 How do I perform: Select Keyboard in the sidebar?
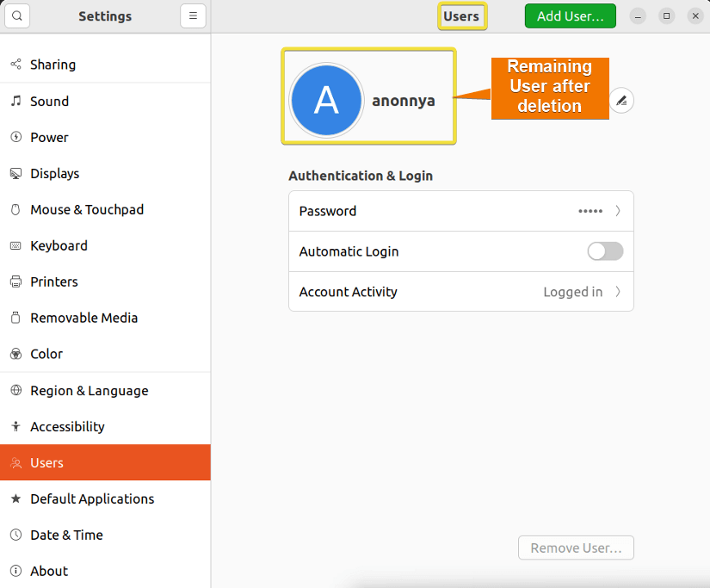click(x=105, y=245)
